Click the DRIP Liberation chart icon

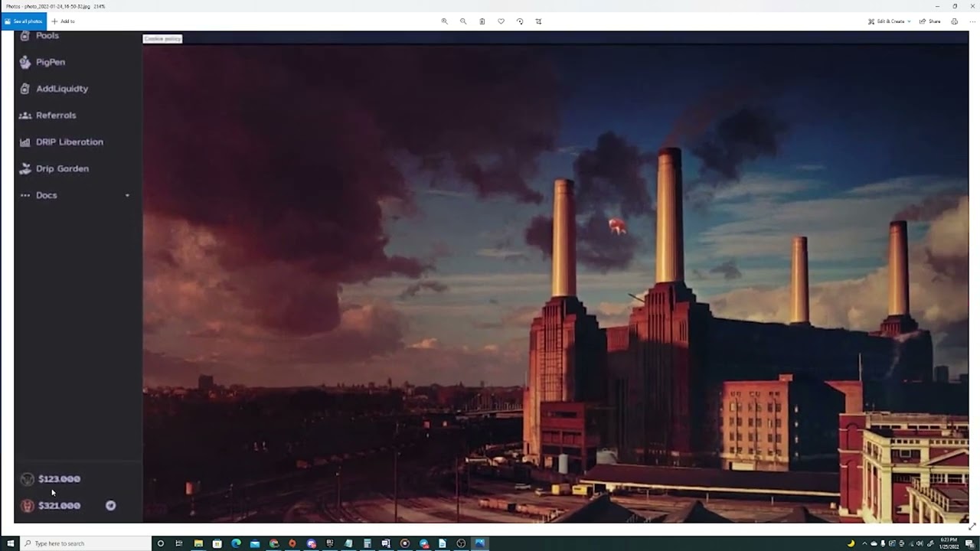pos(25,142)
